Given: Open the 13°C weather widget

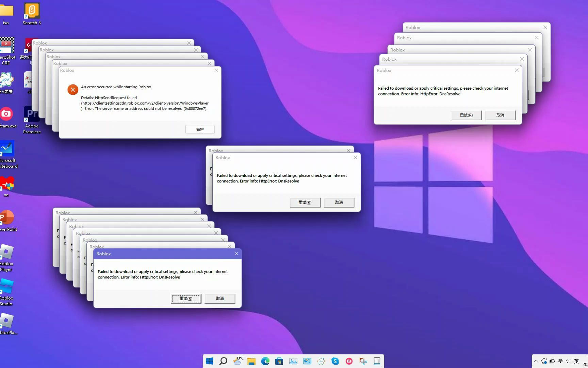Looking at the screenshot, I should 238,361.
